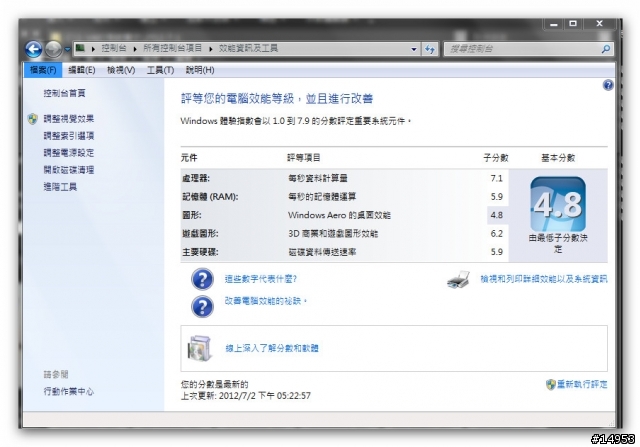640x447 pixels.
Task: Click question icon beside 這些數字代表什麼
Action: 202,279
